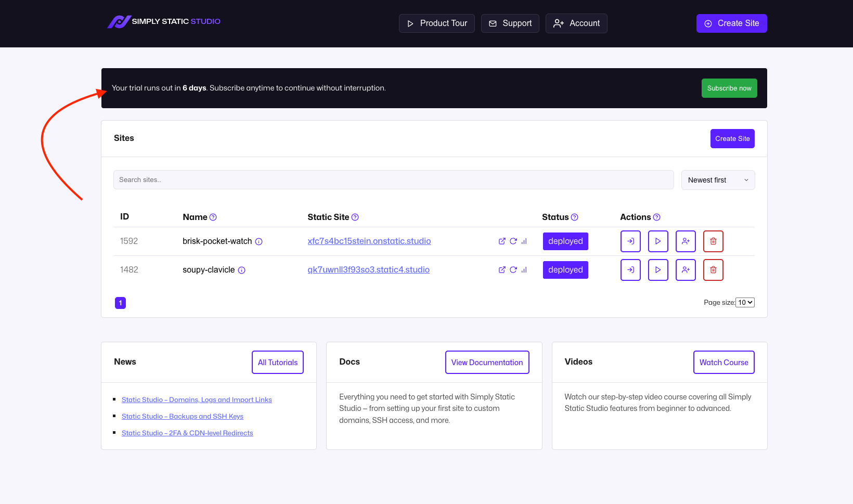Click the Simply Static Studio logo
Screen dimensions: 853x504
click(x=164, y=22)
